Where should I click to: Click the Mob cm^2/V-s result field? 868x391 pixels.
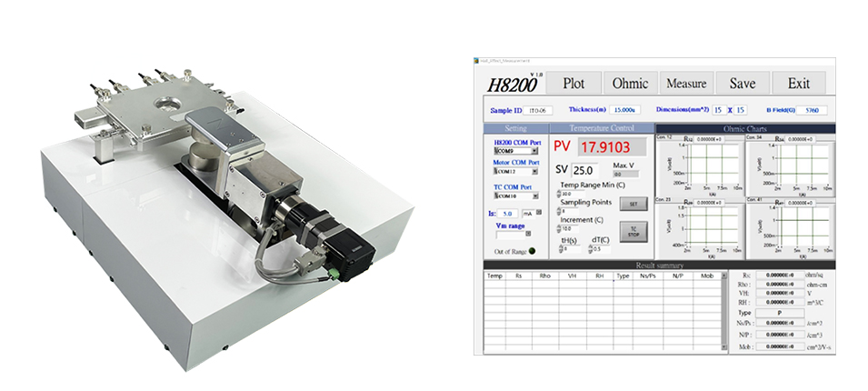click(780, 346)
